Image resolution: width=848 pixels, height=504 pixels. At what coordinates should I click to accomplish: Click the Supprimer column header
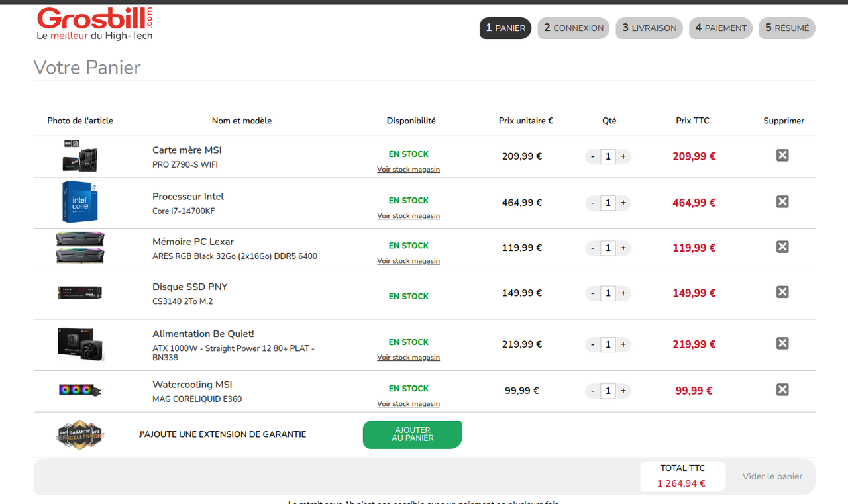(784, 121)
